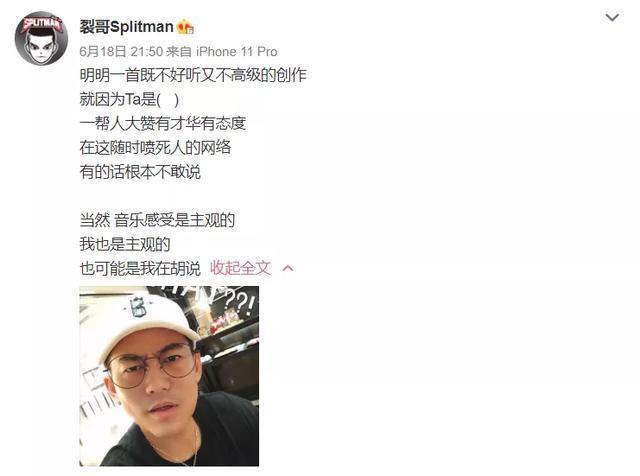This screenshot has height=476, width=640.
Task: Open the 裂哥Splitman username profile
Action: (x=127, y=27)
